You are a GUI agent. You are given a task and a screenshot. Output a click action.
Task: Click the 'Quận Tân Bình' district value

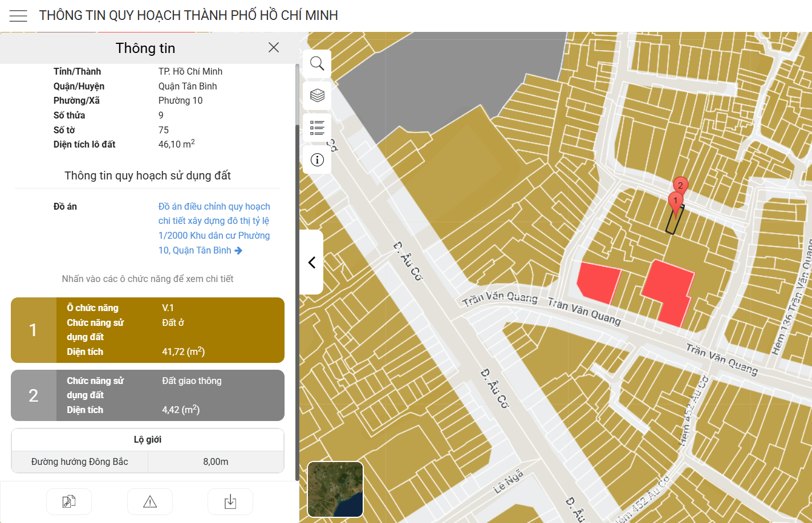coord(188,86)
